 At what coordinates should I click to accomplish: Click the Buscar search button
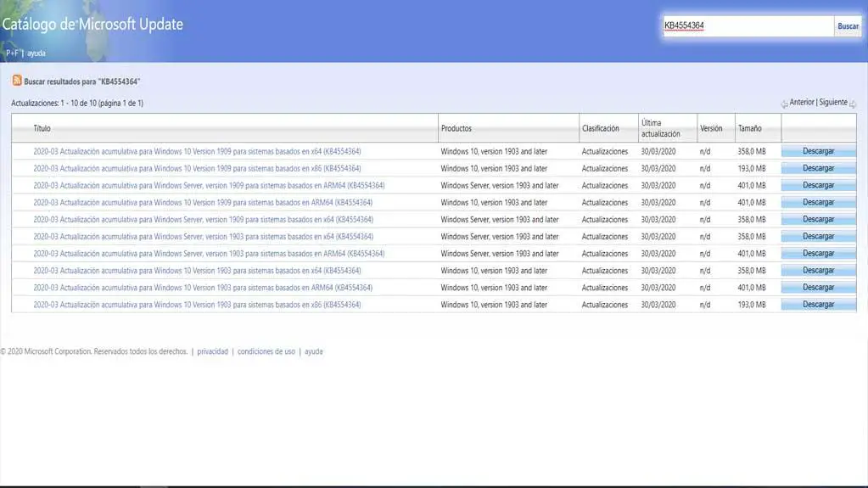(848, 26)
